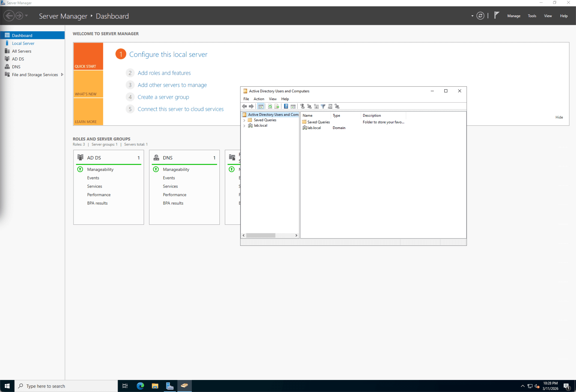Select Local Server in the sidebar
576x392 pixels.
[32, 43]
